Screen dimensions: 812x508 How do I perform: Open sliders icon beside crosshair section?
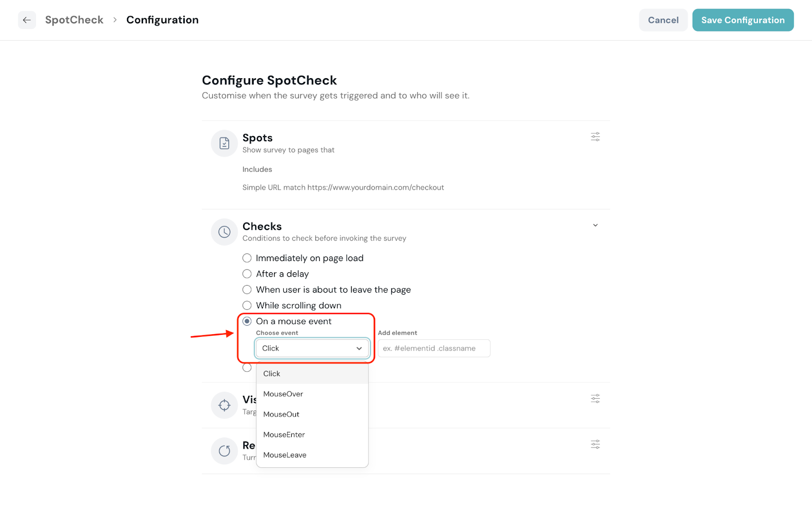click(595, 399)
